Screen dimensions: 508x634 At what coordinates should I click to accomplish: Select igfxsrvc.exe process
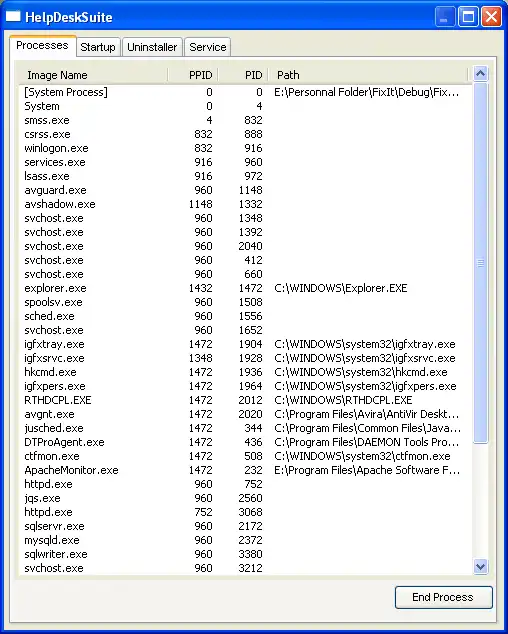(245, 358)
